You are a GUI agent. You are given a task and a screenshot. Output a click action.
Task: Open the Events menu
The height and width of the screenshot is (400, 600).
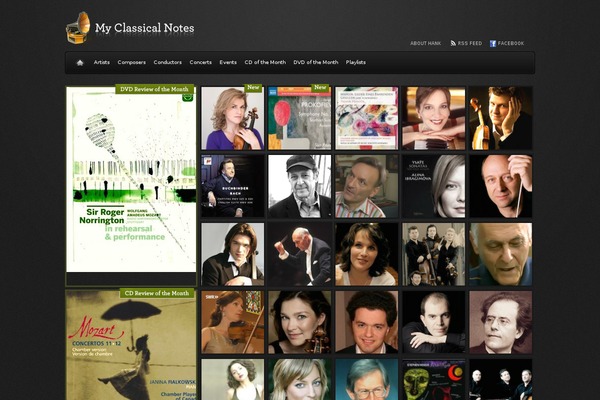click(x=228, y=62)
